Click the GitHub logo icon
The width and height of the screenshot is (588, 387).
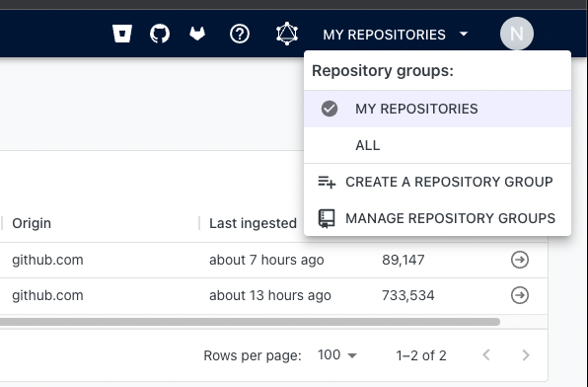(x=160, y=34)
